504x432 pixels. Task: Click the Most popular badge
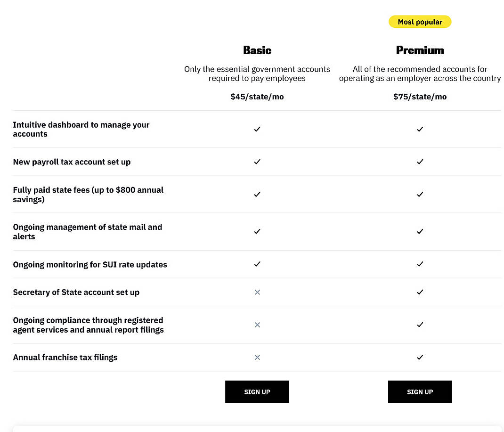420,22
